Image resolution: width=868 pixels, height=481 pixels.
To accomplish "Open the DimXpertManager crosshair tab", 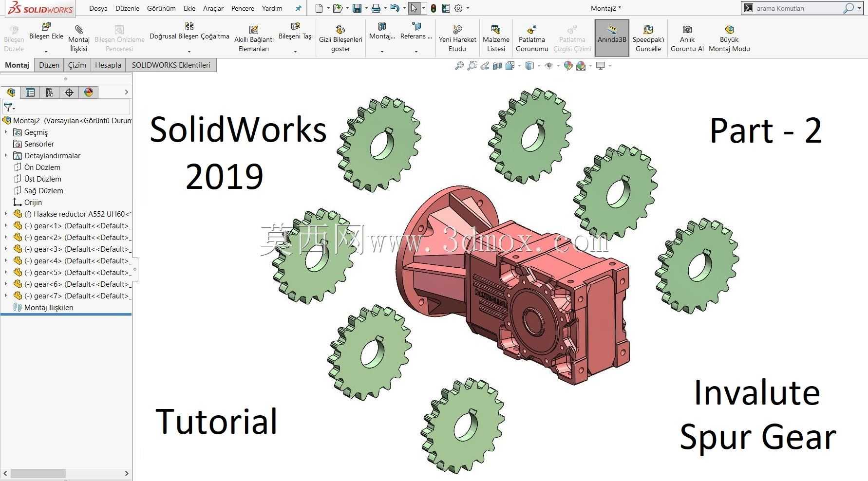I will [x=69, y=92].
